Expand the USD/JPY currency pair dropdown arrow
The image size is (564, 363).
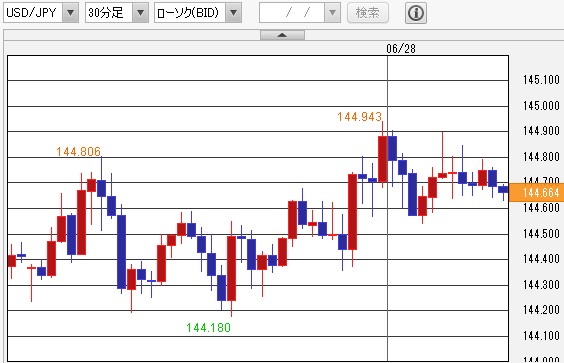[70, 13]
